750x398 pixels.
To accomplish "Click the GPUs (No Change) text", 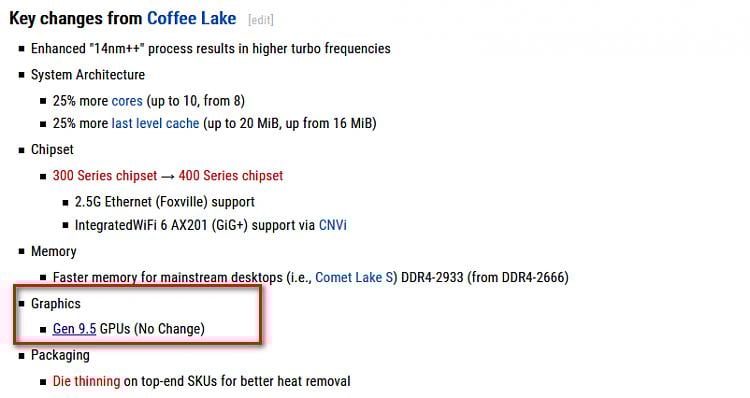I will 152,329.
